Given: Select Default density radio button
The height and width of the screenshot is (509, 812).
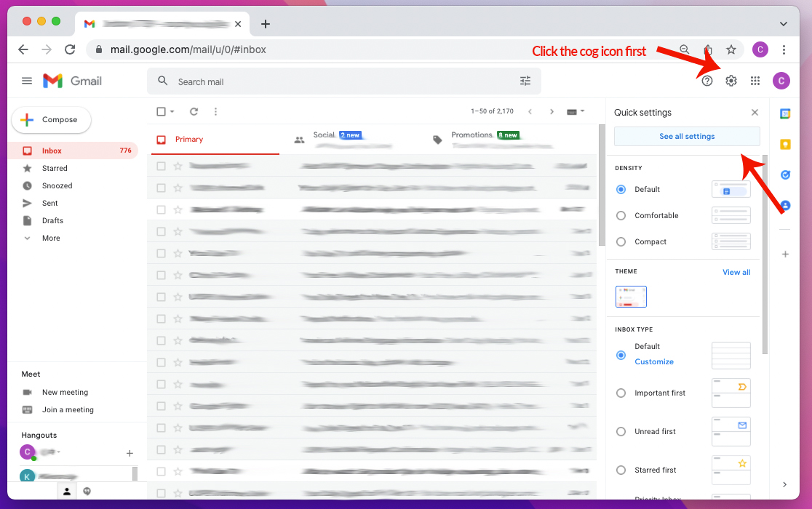Looking at the screenshot, I should tap(621, 189).
